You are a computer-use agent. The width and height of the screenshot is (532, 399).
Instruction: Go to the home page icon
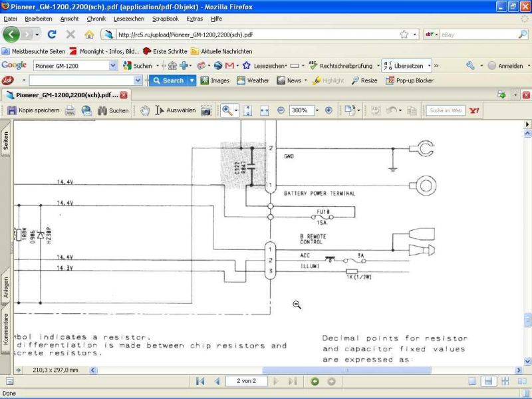pos(89,35)
